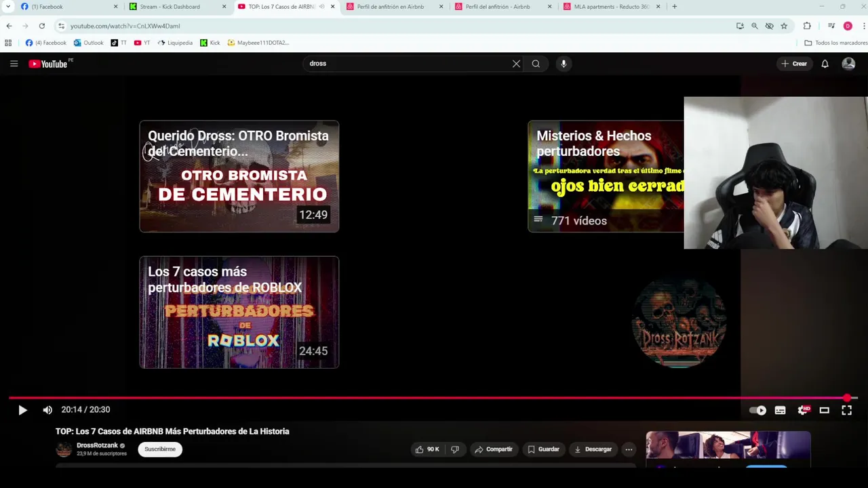View site information icon in address bar
This screenshot has height=488, width=868.
pos(61,26)
